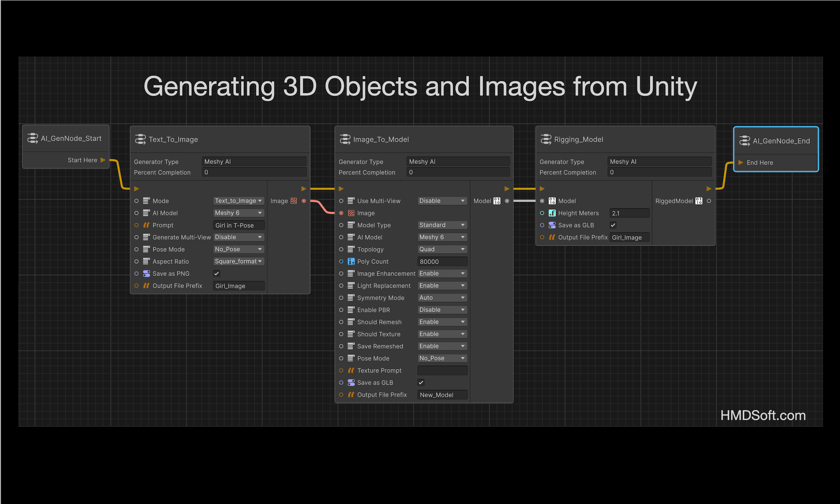Open the Symmetry Mode dropdown
The image size is (840, 504).
point(442,298)
